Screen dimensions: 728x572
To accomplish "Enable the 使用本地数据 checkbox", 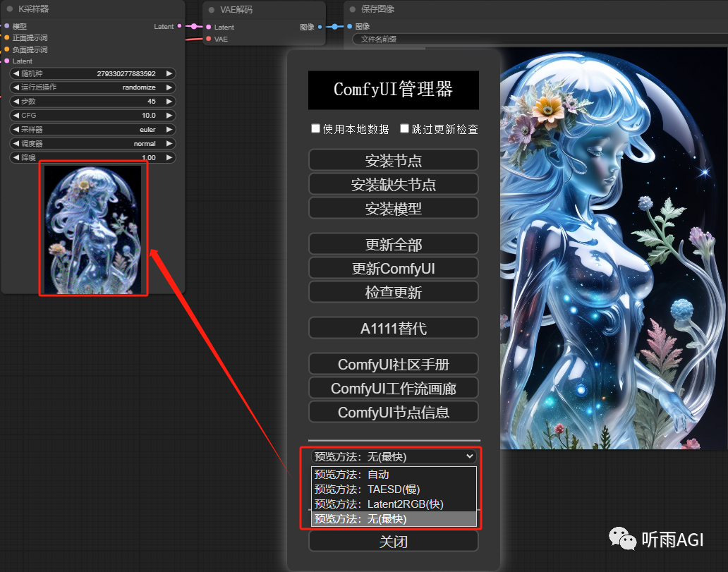I will click(316, 128).
